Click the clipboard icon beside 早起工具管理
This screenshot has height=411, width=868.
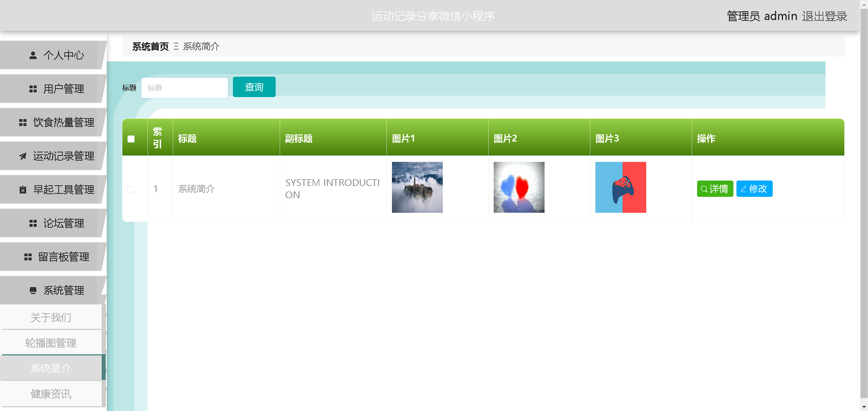click(x=23, y=190)
